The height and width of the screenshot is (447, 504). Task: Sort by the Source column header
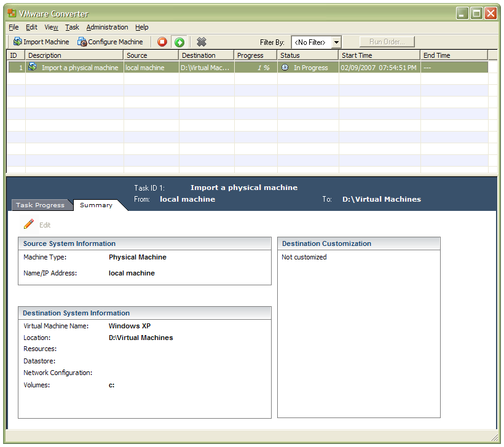point(151,55)
